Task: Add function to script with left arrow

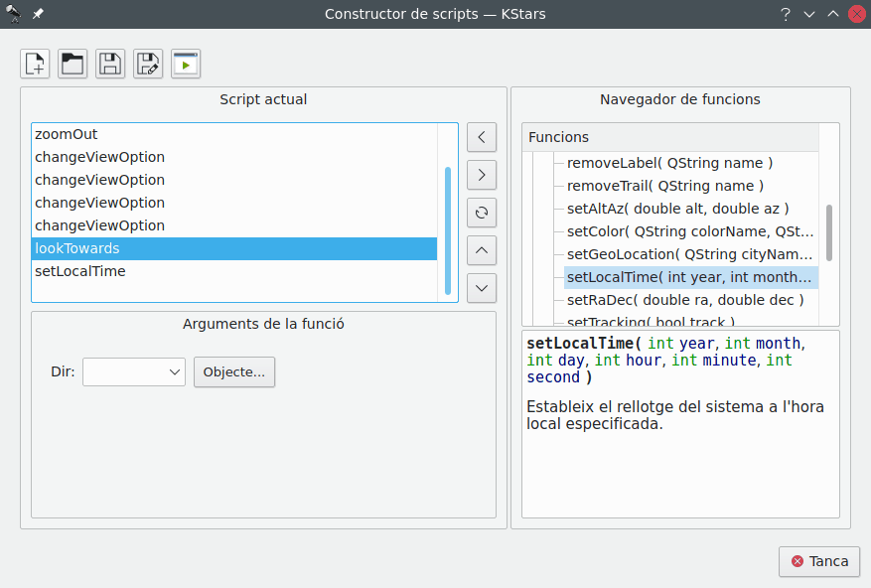Action: (x=481, y=137)
